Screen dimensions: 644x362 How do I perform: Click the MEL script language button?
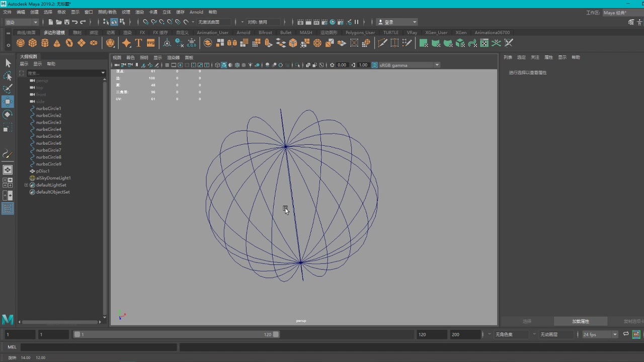(12, 347)
